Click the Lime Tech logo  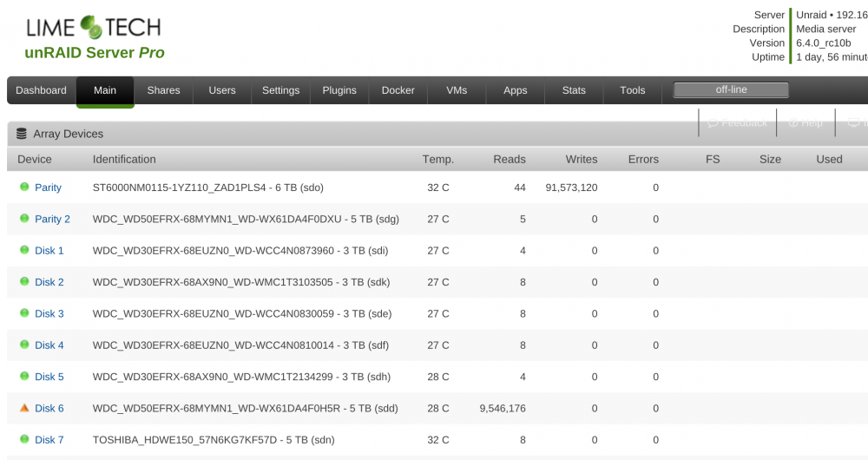point(94,27)
